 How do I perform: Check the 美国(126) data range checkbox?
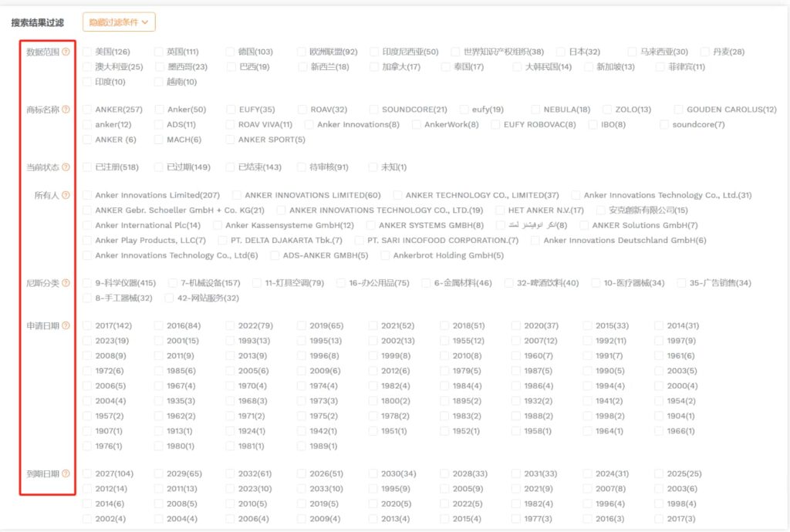coord(88,52)
